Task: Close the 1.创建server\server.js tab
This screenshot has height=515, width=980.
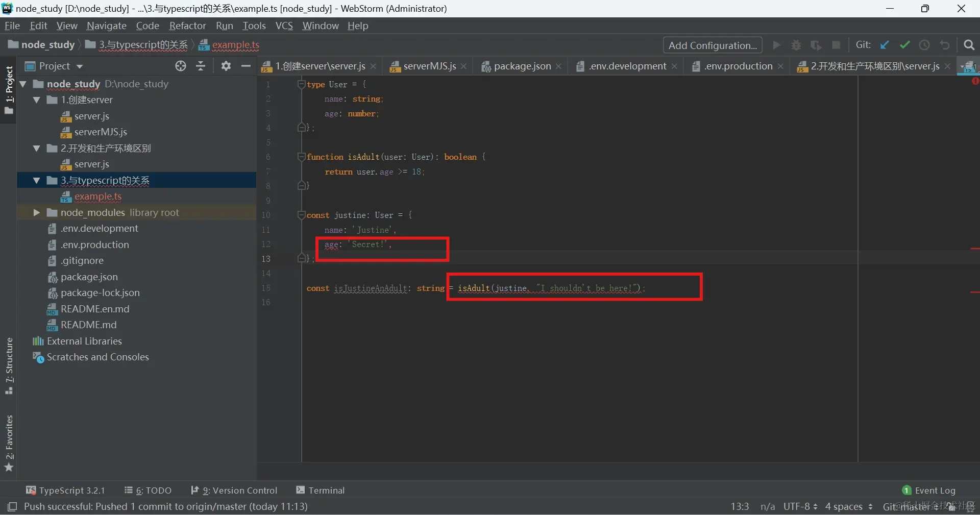Action: (374, 66)
